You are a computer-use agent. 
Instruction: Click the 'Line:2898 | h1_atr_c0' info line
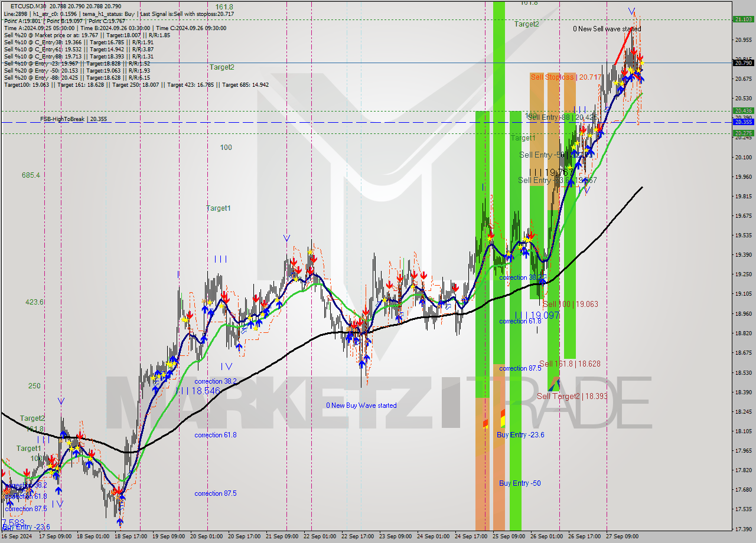pos(119,14)
